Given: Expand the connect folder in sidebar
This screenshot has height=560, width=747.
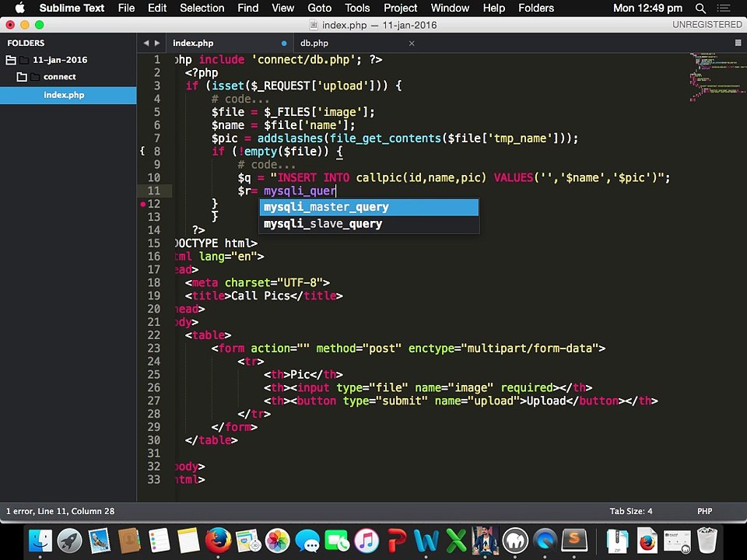Looking at the screenshot, I should 22,77.
